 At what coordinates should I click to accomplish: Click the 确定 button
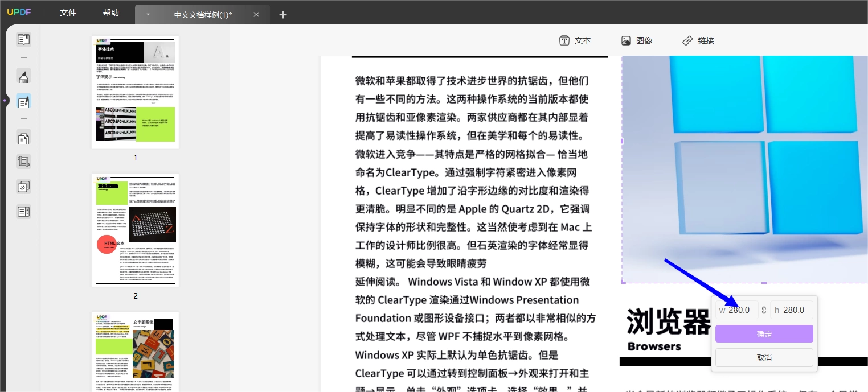pos(764,334)
